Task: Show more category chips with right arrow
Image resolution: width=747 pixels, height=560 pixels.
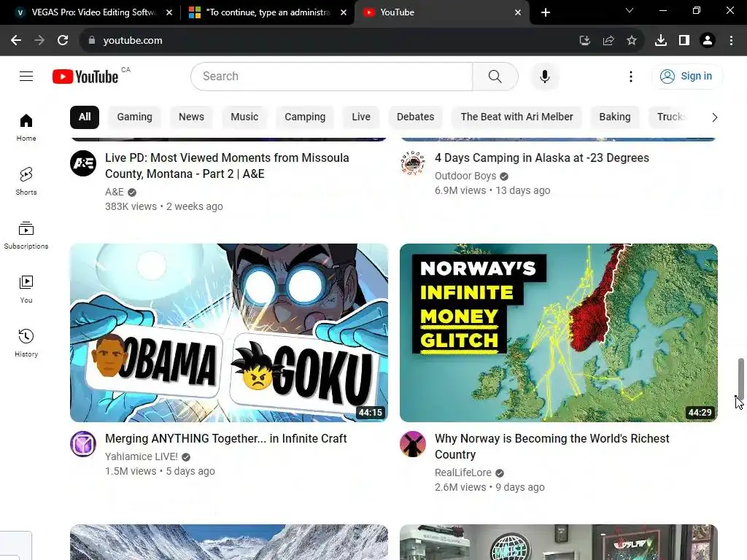Action: click(714, 117)
